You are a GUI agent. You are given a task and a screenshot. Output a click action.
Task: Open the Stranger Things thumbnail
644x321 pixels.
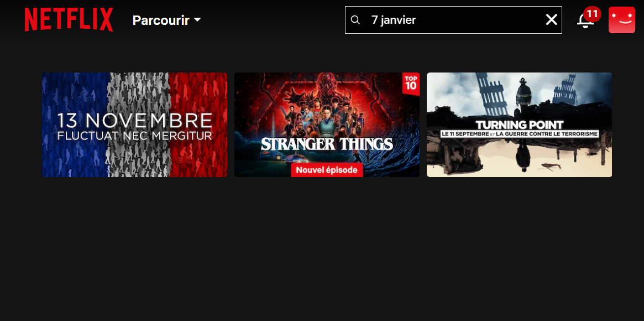pyautogui.click(x=327, y=125)
